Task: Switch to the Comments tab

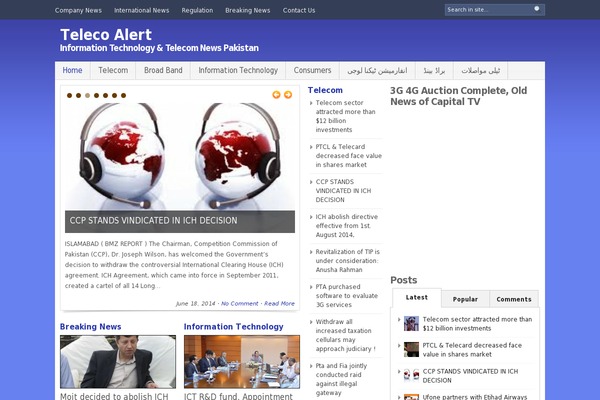Action: (x=514, y=299)
